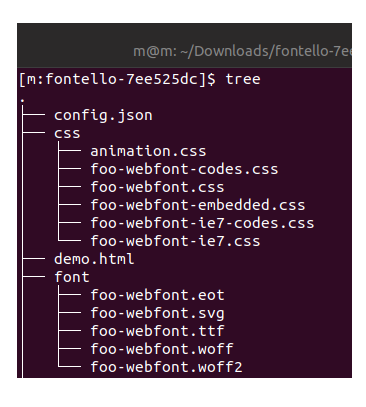Click the foo-webfont.woff2 entry
This screenshot has height=407, width=366.
click(x=166, y=367)
